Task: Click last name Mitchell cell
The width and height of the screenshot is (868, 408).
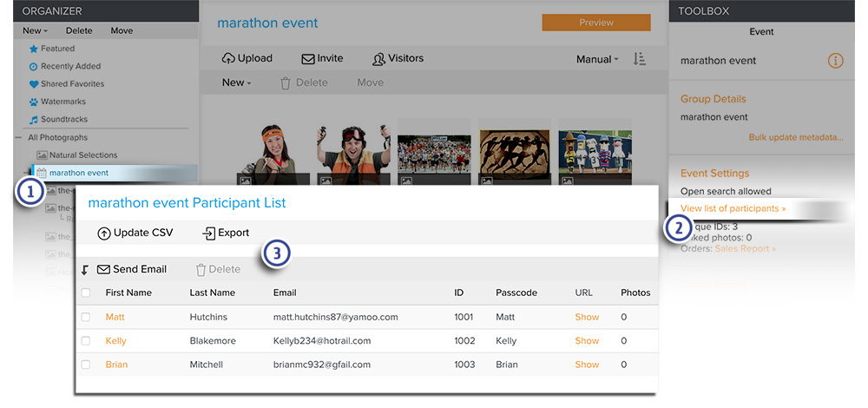Action: tap(206, 365)
